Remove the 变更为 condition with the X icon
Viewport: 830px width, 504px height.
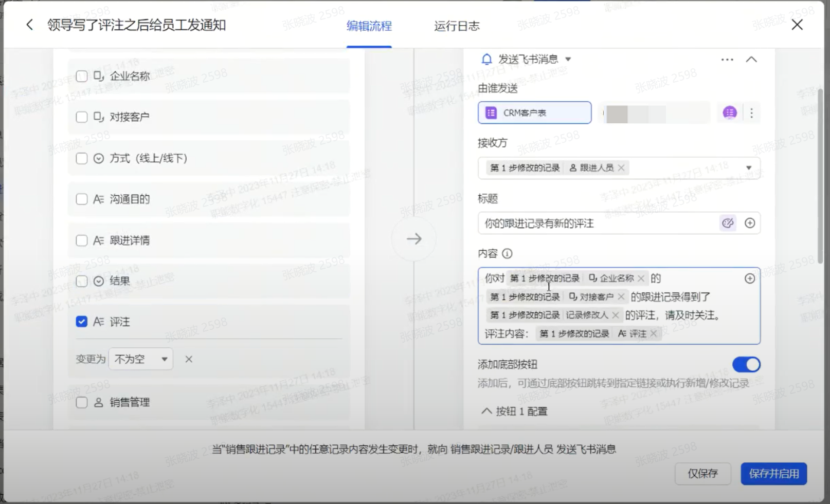click(x=189, y=359)
